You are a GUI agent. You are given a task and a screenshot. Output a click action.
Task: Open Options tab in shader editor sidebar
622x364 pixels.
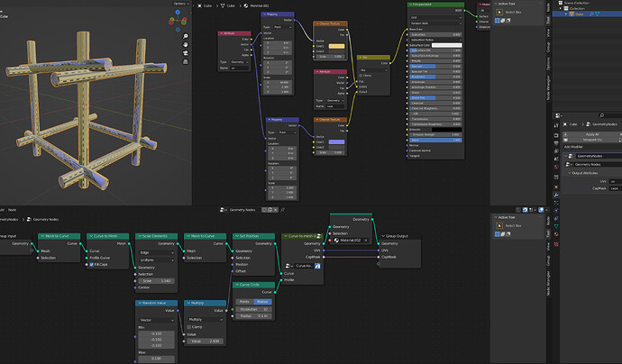click(x=548, y=63)
